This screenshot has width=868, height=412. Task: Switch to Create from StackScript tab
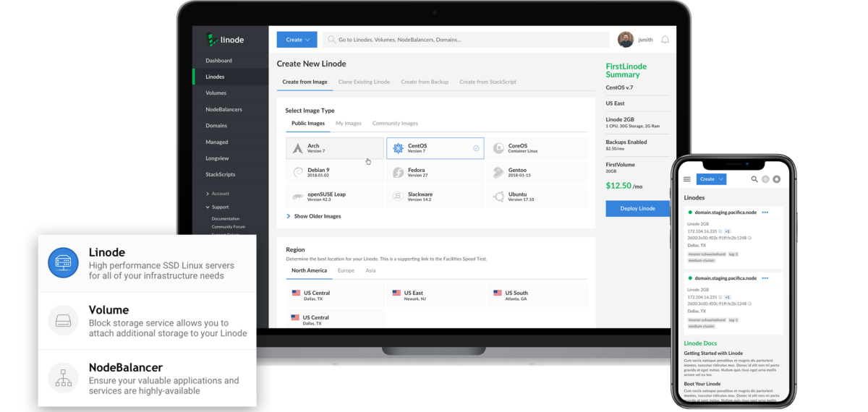click(488, 82)
